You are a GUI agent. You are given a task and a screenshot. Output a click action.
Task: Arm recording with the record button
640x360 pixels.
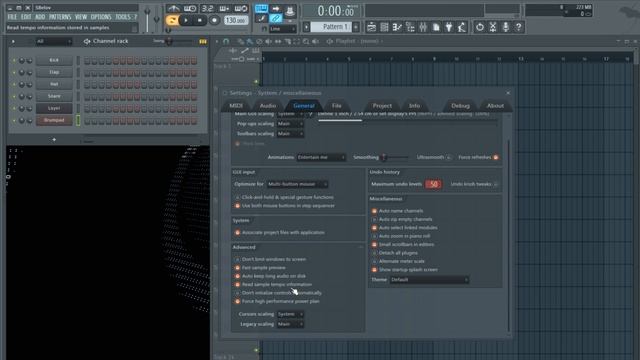click(214, 20)
